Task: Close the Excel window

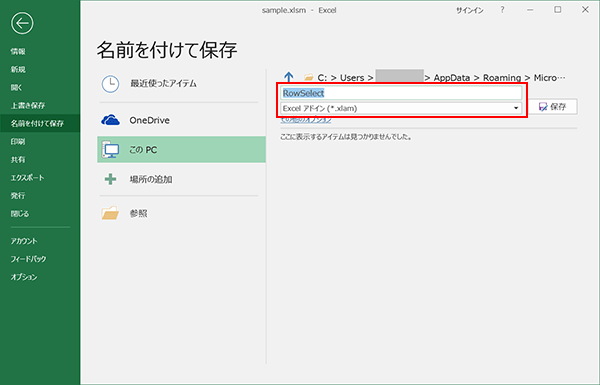Action: click(585, 10)
